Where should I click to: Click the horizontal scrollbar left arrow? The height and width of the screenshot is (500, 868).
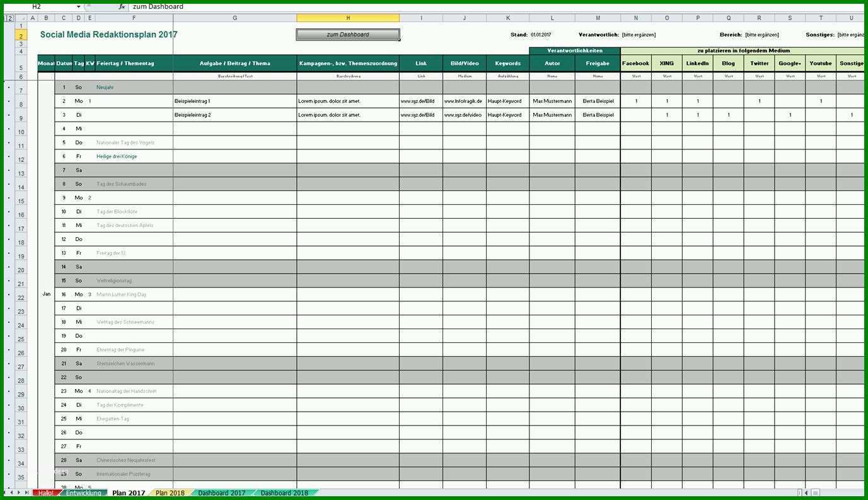807,492
